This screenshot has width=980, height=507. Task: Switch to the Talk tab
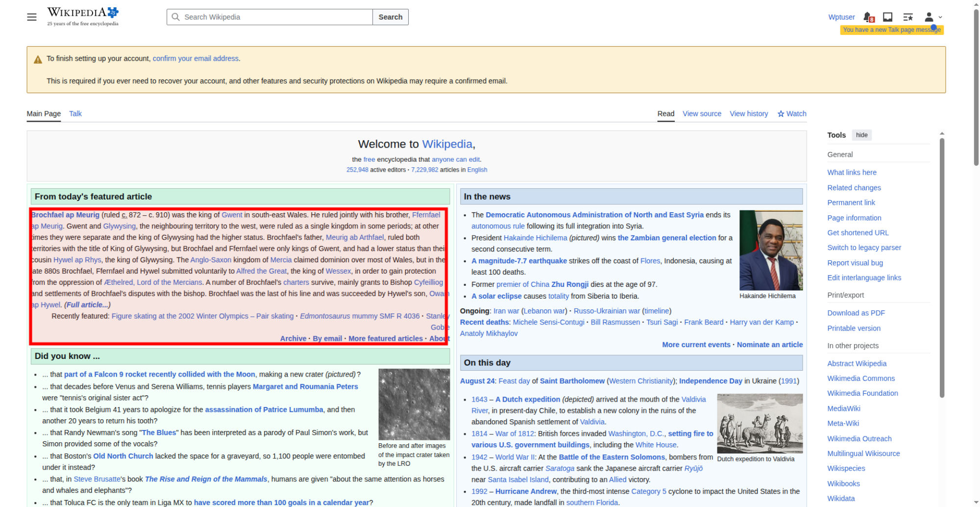[75, 114]
